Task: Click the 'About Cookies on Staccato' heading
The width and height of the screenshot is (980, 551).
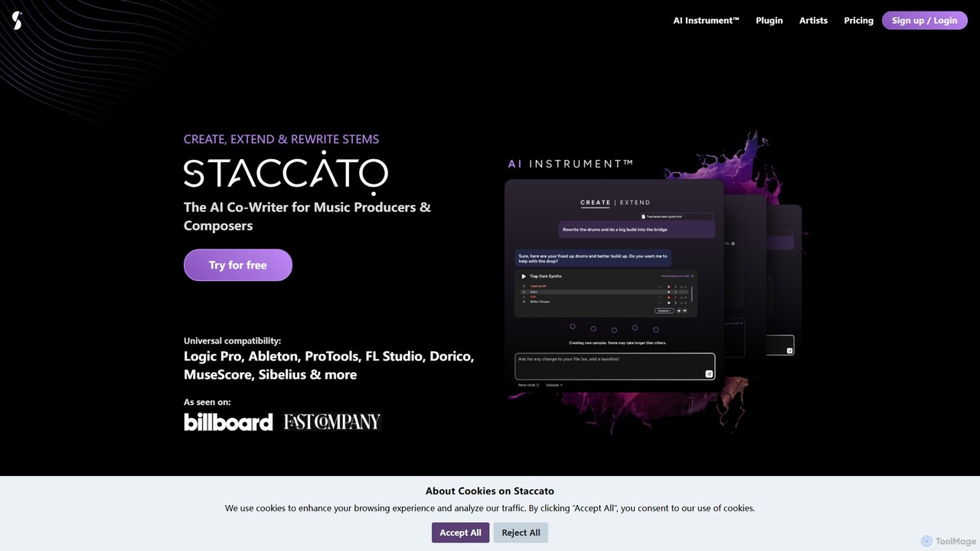Action: [490, 491]
